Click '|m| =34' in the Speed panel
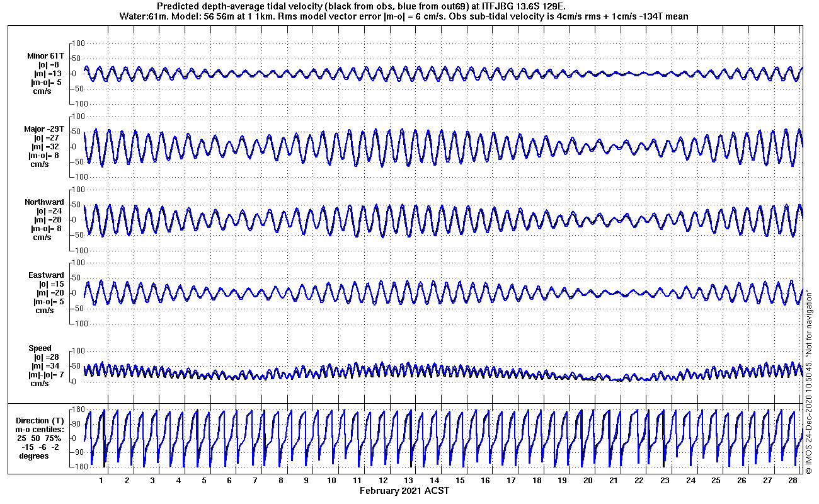The height and width of the screenshot is (504, 819). pos(47,366)
